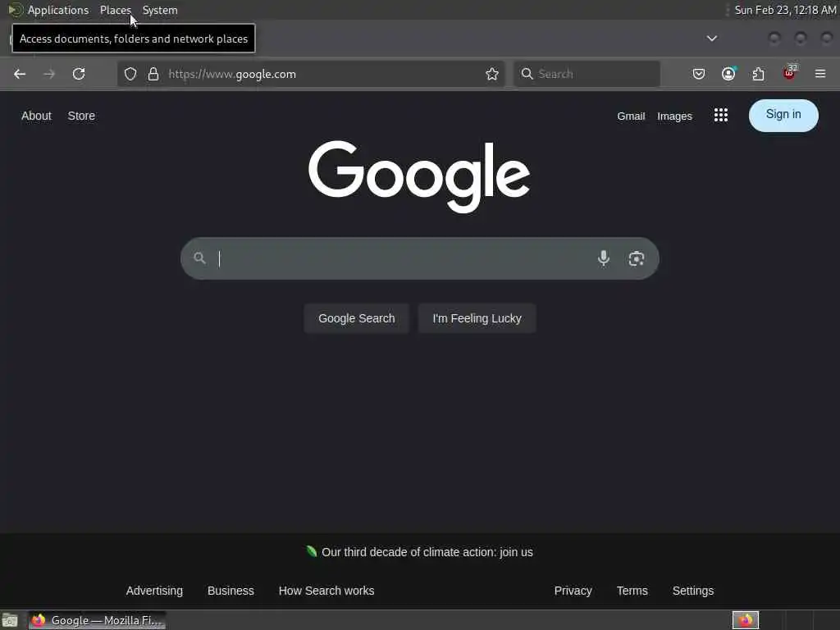Screen dimensions: 840x630
Task: Show desktop from bottom panel icon
Action: pos(10,620)
